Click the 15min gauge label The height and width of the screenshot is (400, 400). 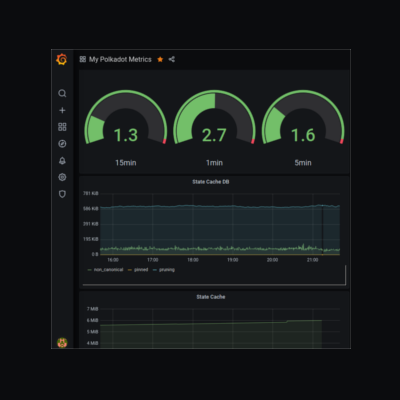pyautogui.click(x=126, y=163)
